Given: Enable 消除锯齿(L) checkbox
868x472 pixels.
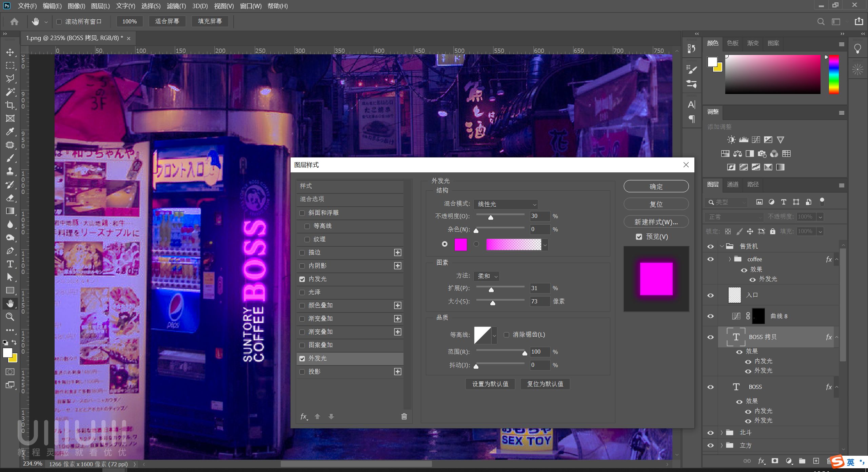Looking at the screenshot, I should [507, 335].
